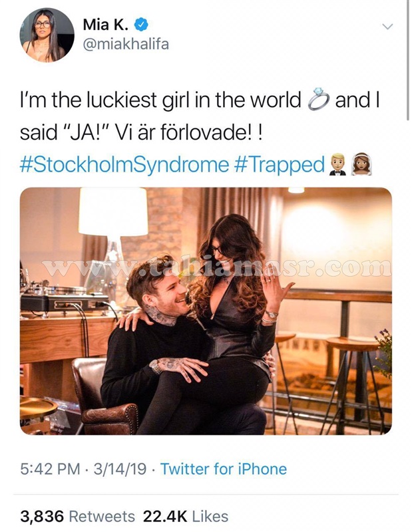Open the #StockholmSyndrome hashtag
This screenshot has height=532, width=412.
pyautogui.click(x=124, y=164)
